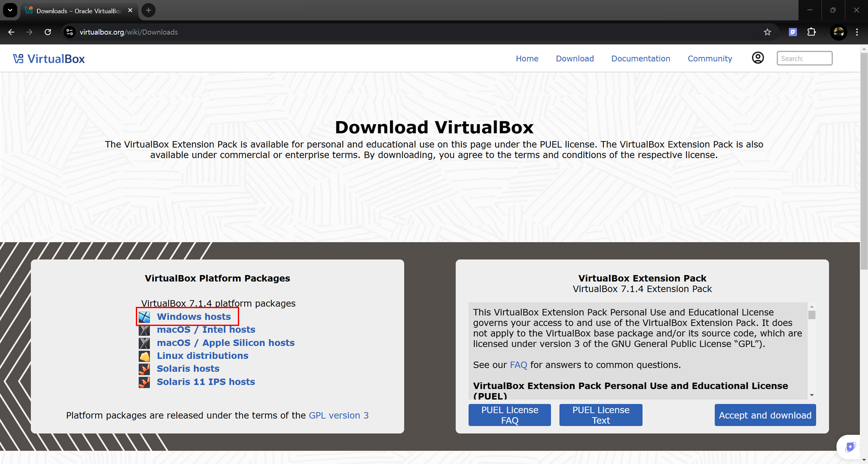Click the purple extension icon in the toolbar
Screen dimensions: 868x464
coord(792,32)
